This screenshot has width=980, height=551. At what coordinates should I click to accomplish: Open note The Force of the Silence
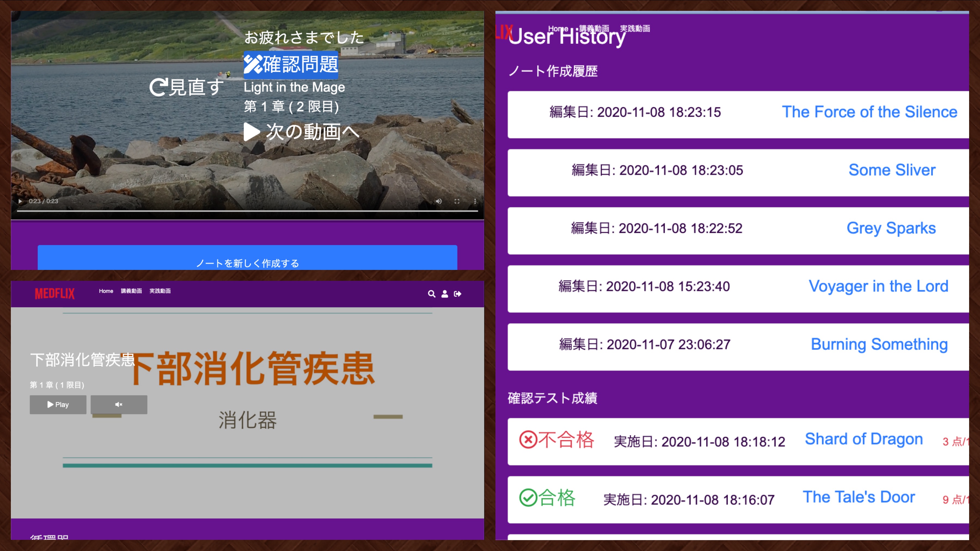[869, 112]
